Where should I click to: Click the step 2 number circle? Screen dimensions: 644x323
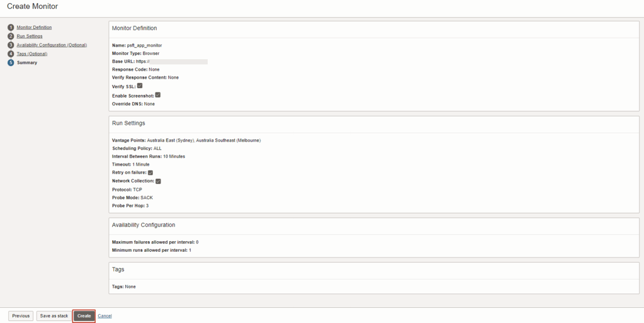(11, 37)
